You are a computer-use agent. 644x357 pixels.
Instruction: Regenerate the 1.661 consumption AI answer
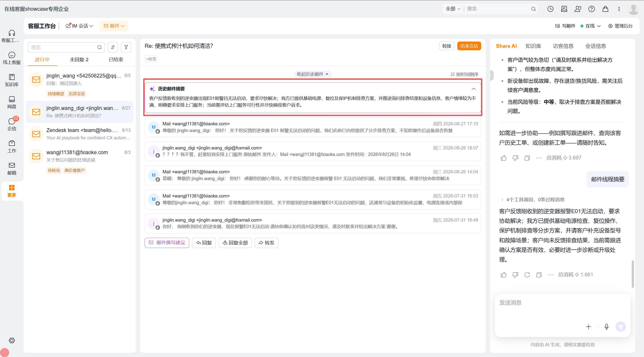click(527, 275)
